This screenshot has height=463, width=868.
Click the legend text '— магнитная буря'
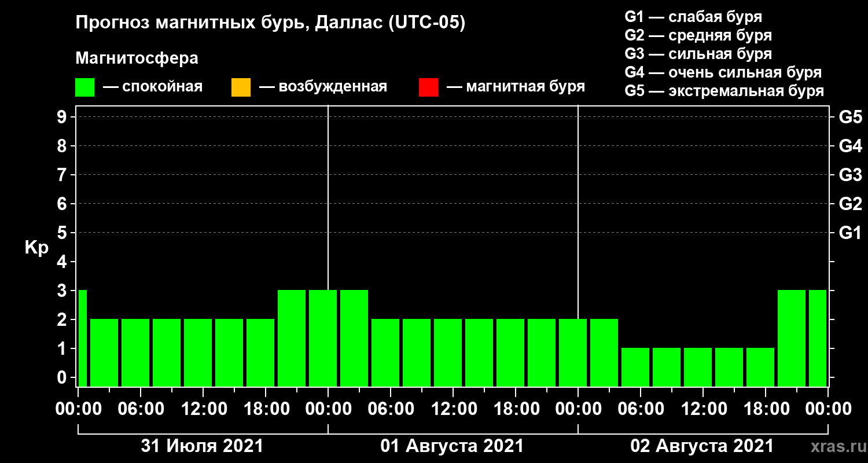pos(516,87)
